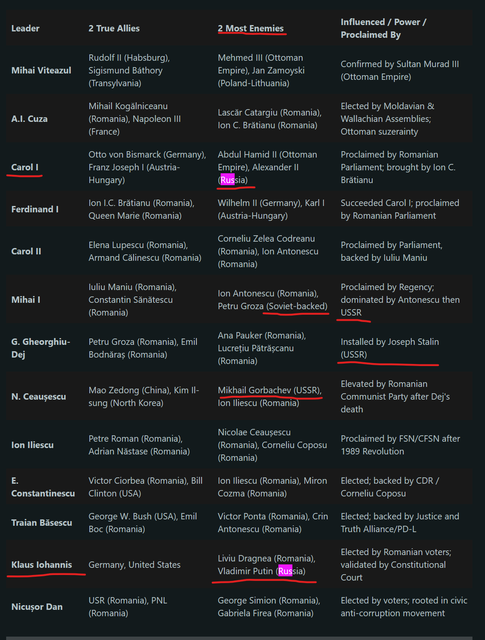Select the Mihai Viteazul leader cell
Image resolution: width=485 pixels, height=640 pixels.
(x=41, y=71)
